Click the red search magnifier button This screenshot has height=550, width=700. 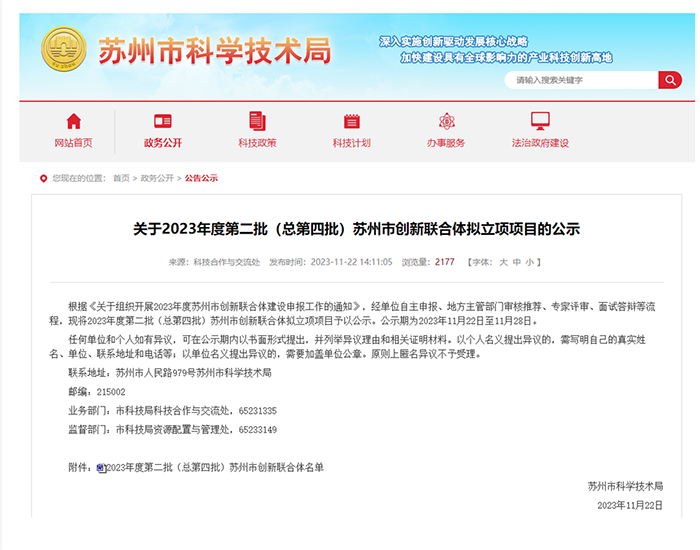point(669,80)
